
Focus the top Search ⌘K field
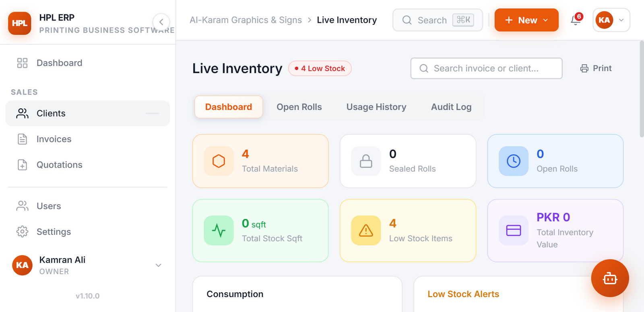[438, 20]
